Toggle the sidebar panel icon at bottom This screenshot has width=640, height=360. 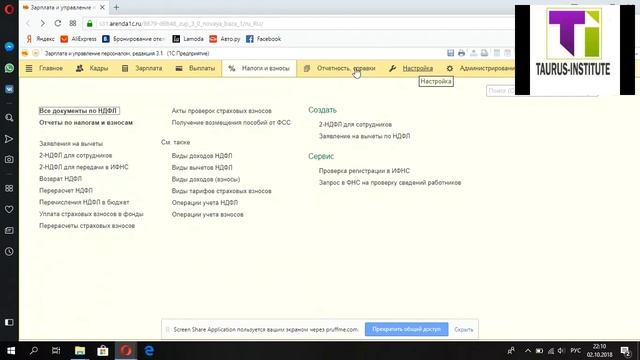pos(9,322)
